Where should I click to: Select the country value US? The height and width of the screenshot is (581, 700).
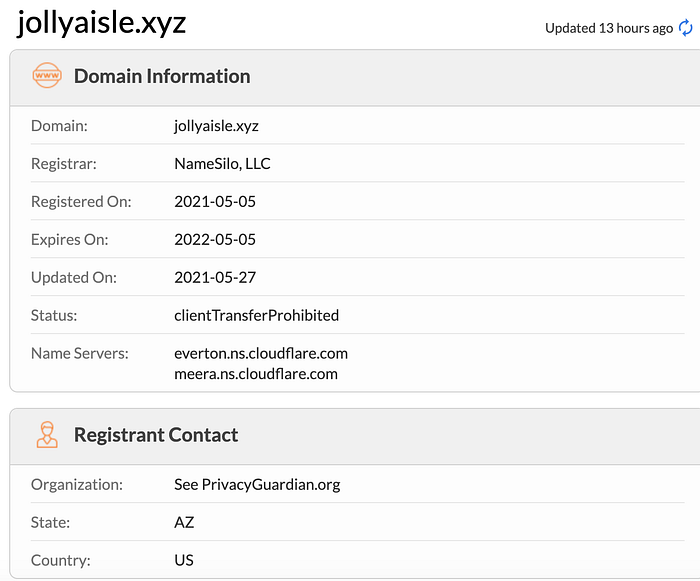184,561
